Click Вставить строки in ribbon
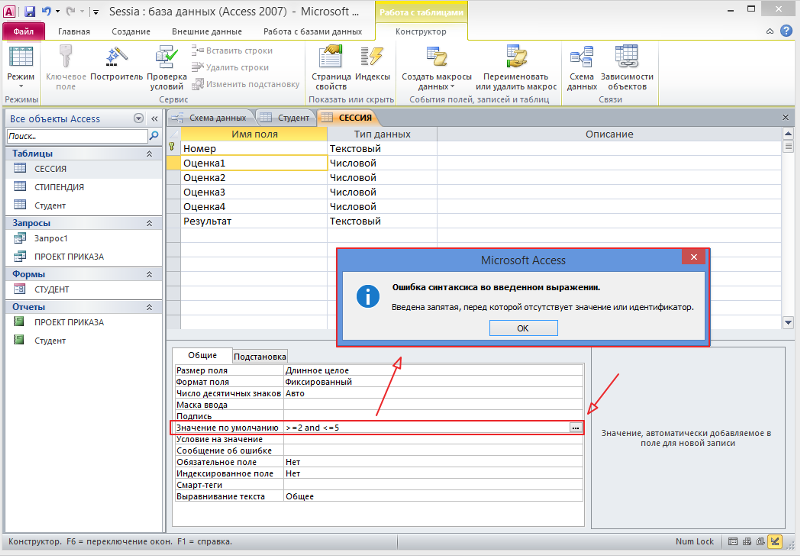 pos(233,50)
